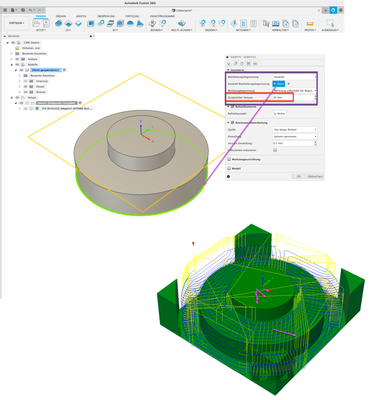Open the Bohren drilling tool icon
Viewport: 372px width, 400px height.
tap(152, 23)
